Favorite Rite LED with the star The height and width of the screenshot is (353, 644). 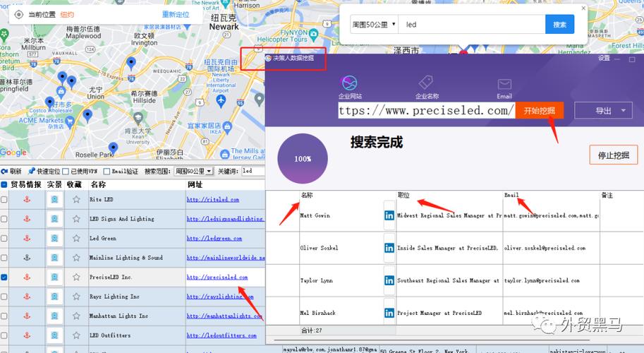point(76,200)
